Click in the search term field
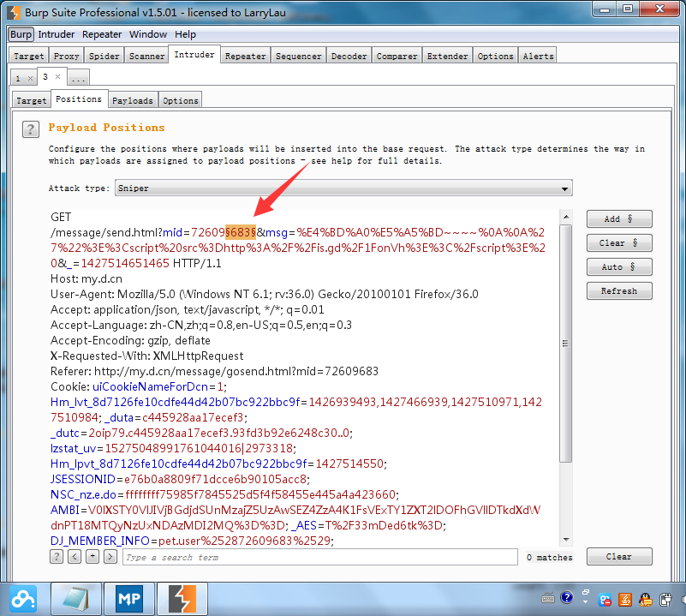This screenshot has width=686, height=616. 320,558
